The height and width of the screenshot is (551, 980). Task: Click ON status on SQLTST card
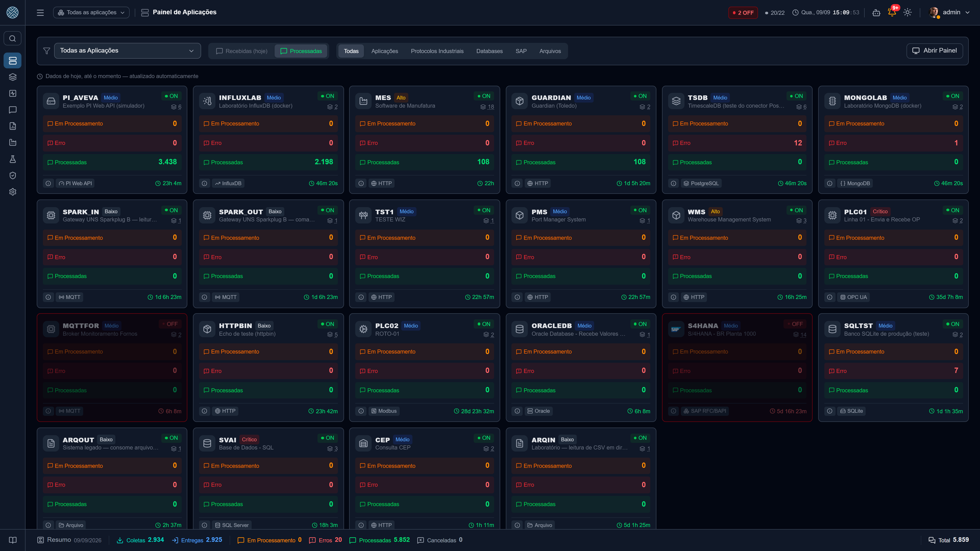[x=953, y=324]
